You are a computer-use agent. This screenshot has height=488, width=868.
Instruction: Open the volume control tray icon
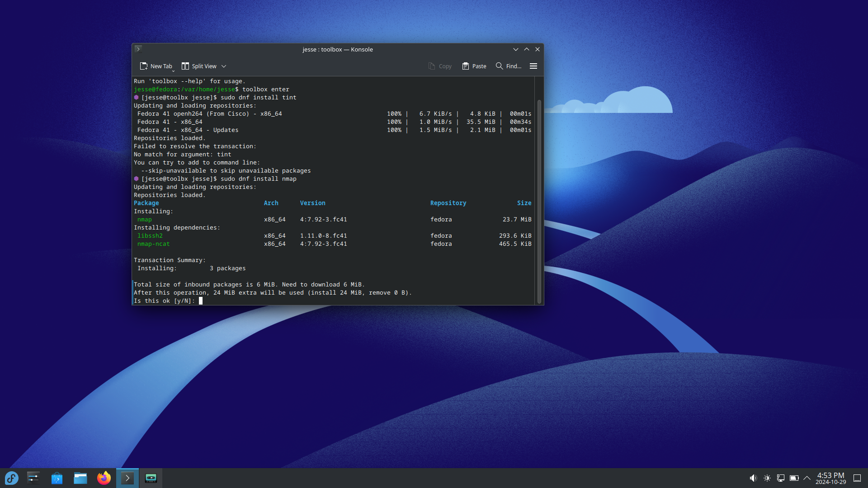click(753, 478)
